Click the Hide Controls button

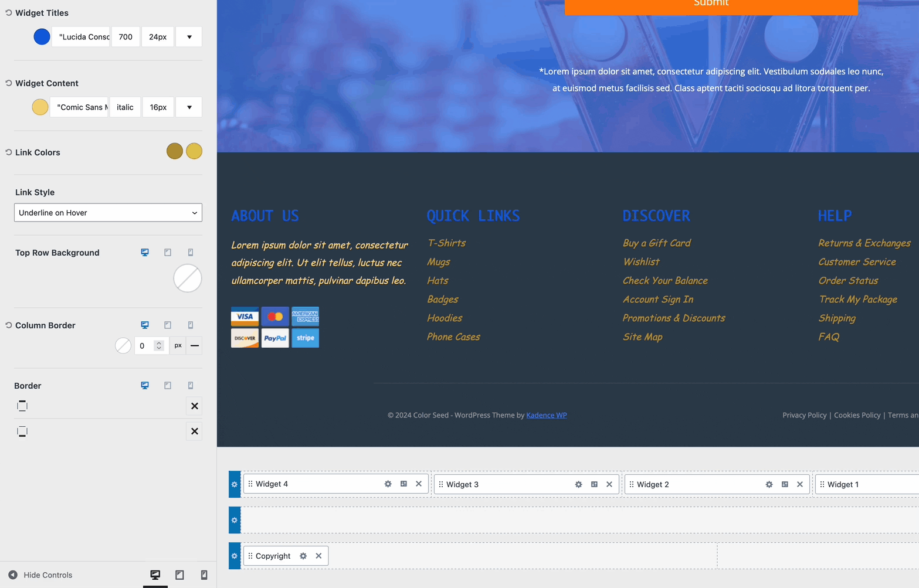point(39,575)
